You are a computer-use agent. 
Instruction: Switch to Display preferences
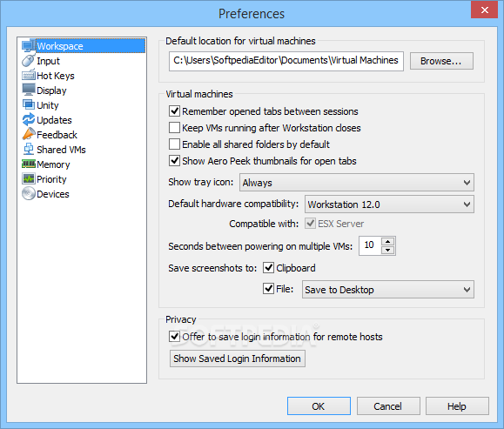(51, 90)
